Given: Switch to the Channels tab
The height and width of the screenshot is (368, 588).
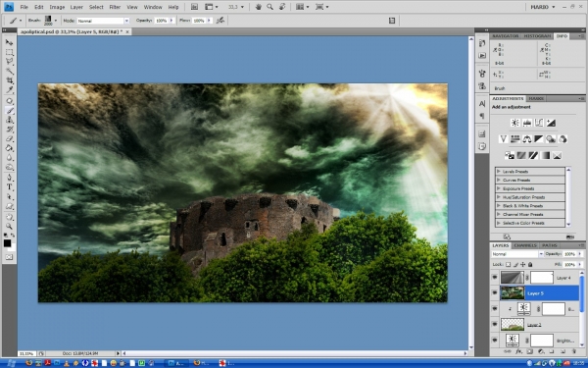Looking at the screenshot, I should click(525, 245).
